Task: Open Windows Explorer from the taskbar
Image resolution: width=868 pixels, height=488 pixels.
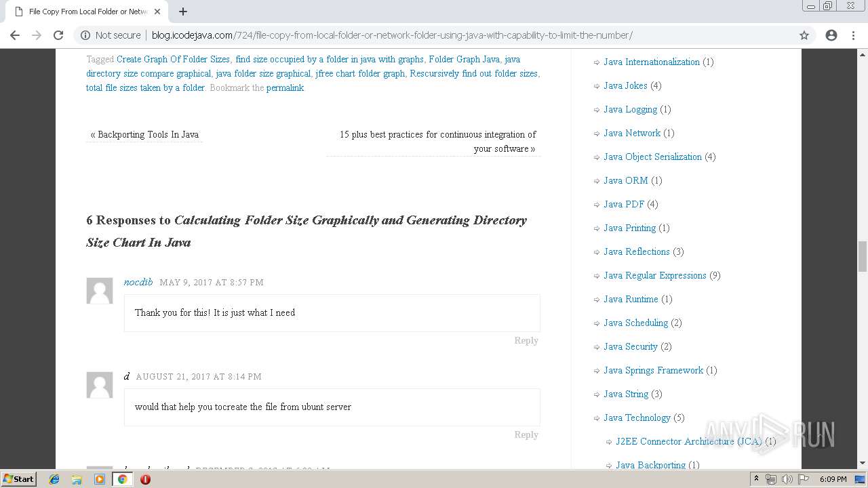Action: pyautogui.click(x=77, y=479)
